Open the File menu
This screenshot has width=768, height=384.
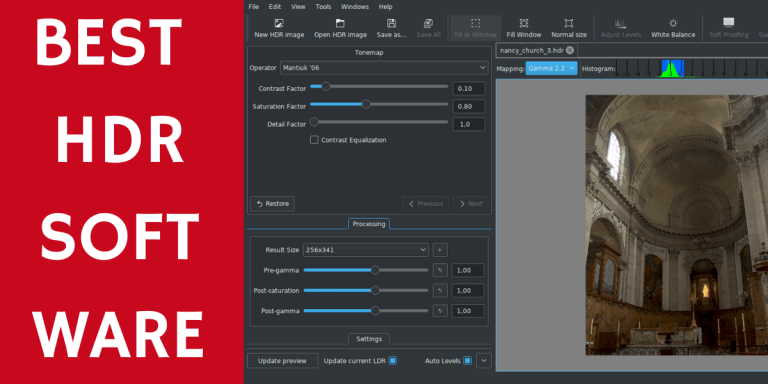254,7
